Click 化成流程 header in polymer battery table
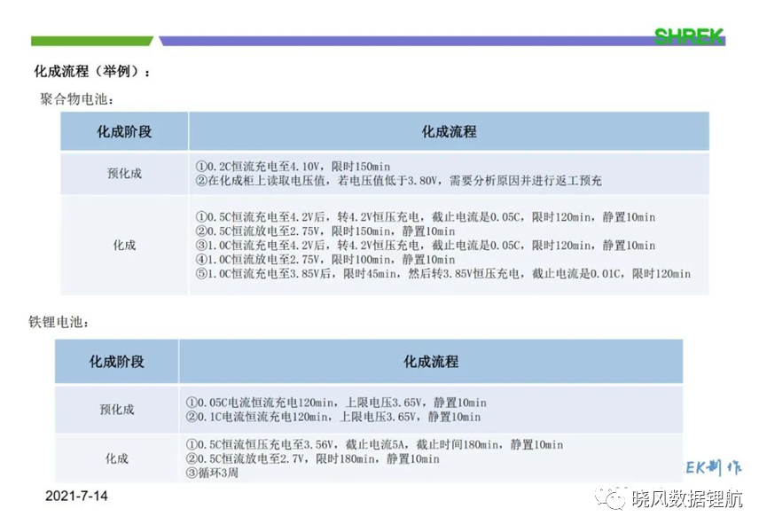767x532 pixels. point(449,131)
